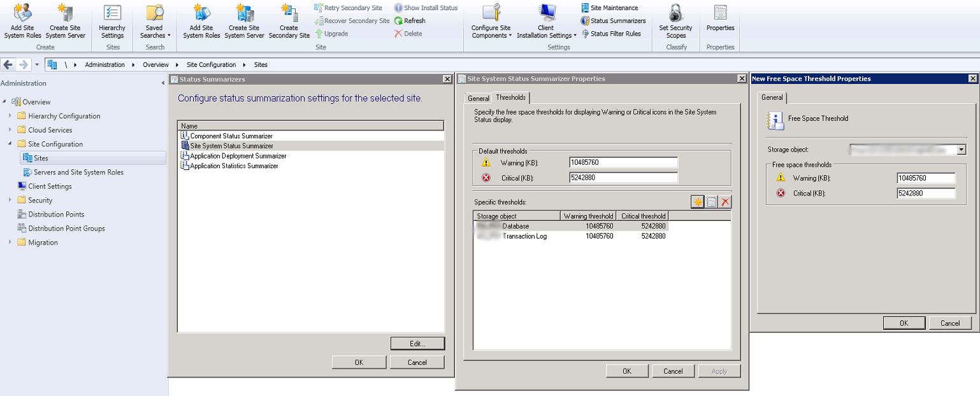Open Site Maintenance from the ribbon

point(612,8)
